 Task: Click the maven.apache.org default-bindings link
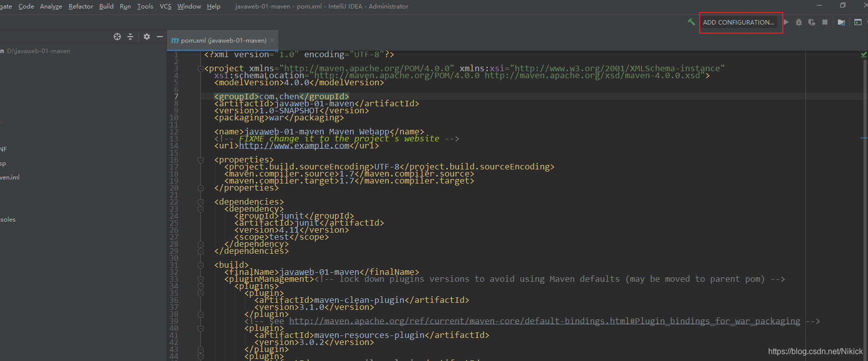(545, 321)
